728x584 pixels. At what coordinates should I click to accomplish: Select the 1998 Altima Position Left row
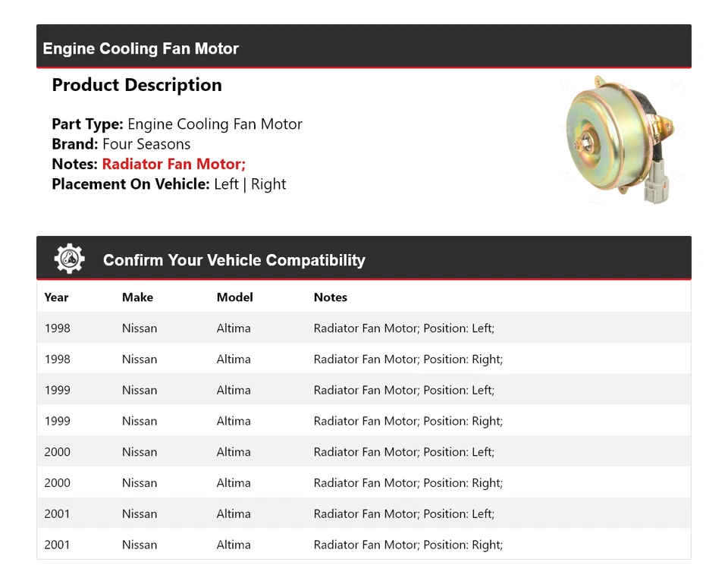point(363,328)
